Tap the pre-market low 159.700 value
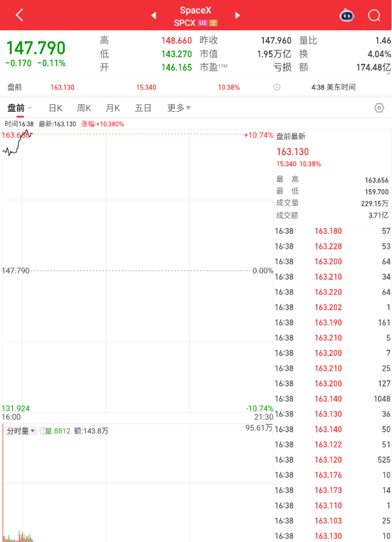 pyautogui.click(x=376, y=192)
